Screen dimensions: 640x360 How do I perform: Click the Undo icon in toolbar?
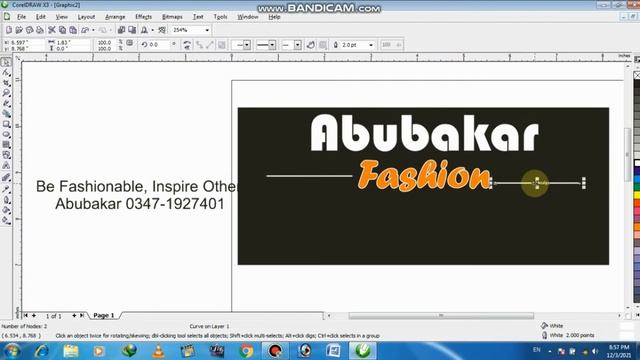(x=85, y=30)
